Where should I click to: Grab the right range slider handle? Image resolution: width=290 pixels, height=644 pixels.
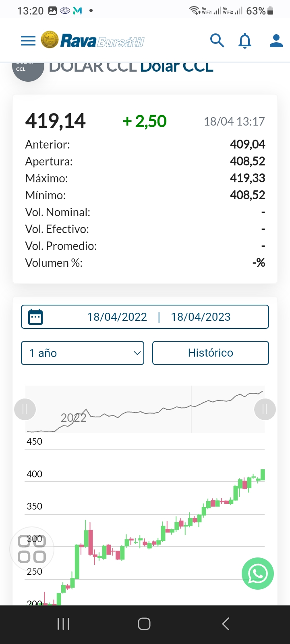click(x=265, y=409)
